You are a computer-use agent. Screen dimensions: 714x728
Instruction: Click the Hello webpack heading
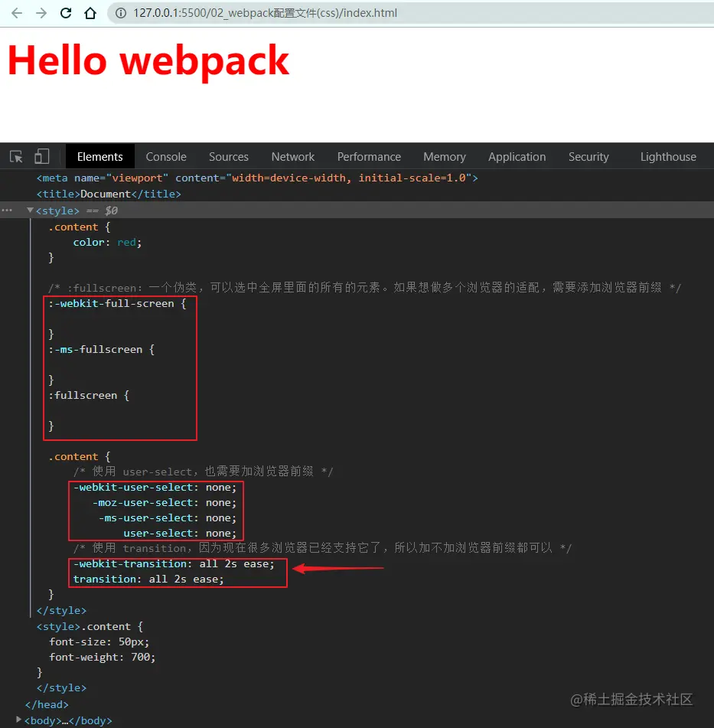[x=148, y=60]
